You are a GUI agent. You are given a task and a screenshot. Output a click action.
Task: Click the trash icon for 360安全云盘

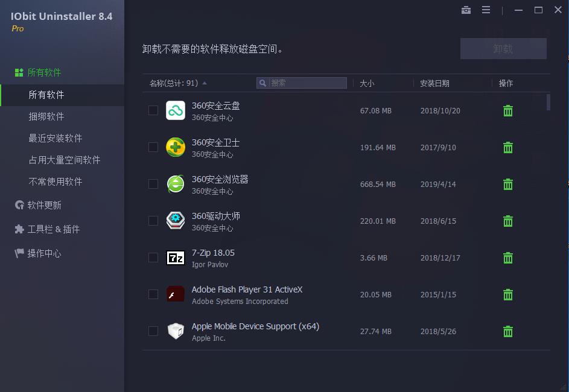[x=508, y=110]
